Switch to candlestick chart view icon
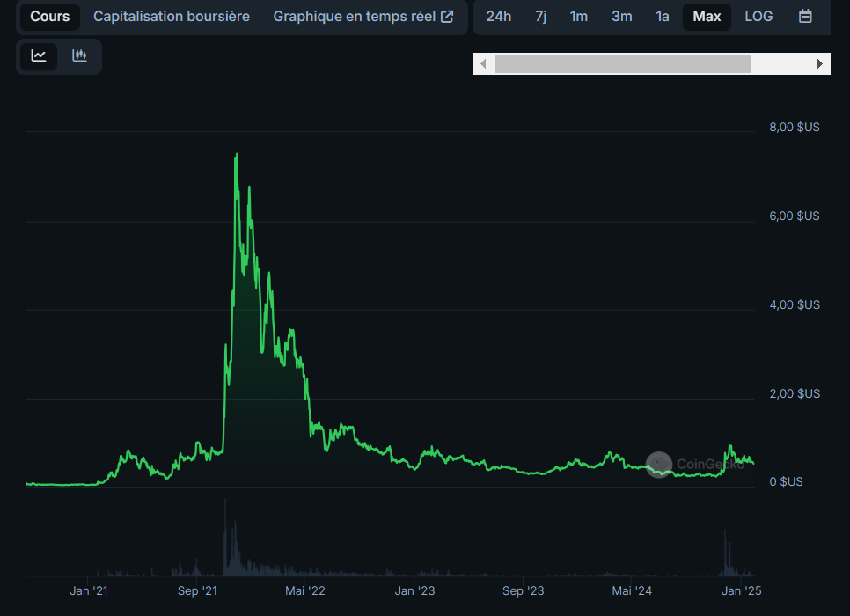The height and width of the screenshot is (616, 850). (x=80, y=56)
